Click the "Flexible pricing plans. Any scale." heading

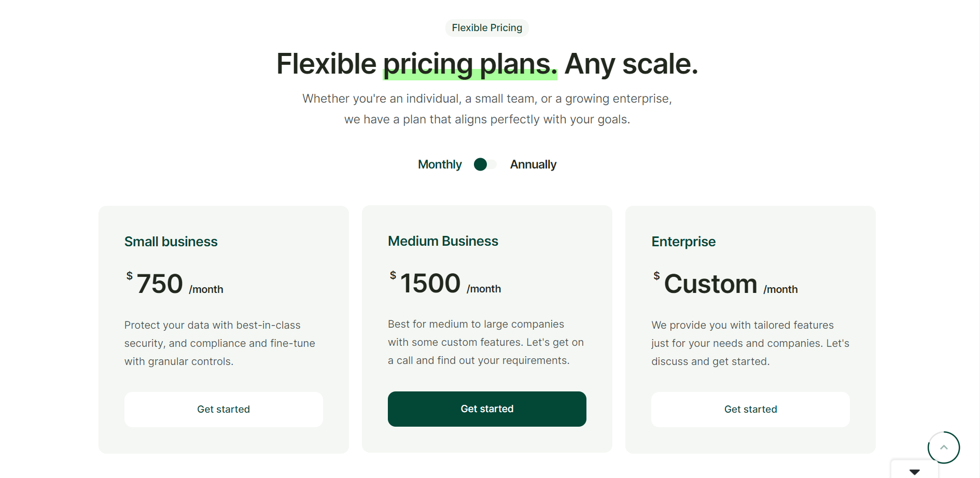487,64
